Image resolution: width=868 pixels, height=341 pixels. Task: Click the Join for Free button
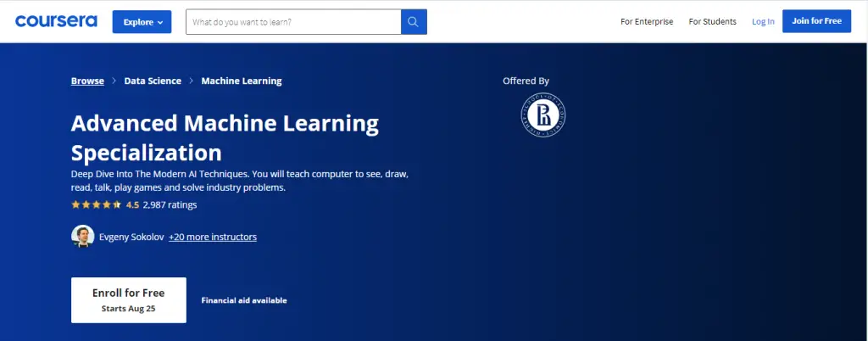(x=816, y=21)
